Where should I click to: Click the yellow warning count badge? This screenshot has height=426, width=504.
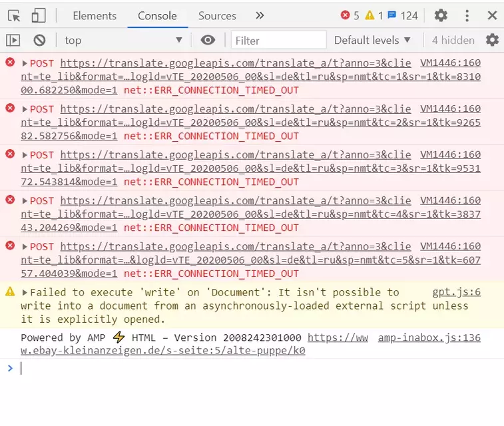(374, 15)
